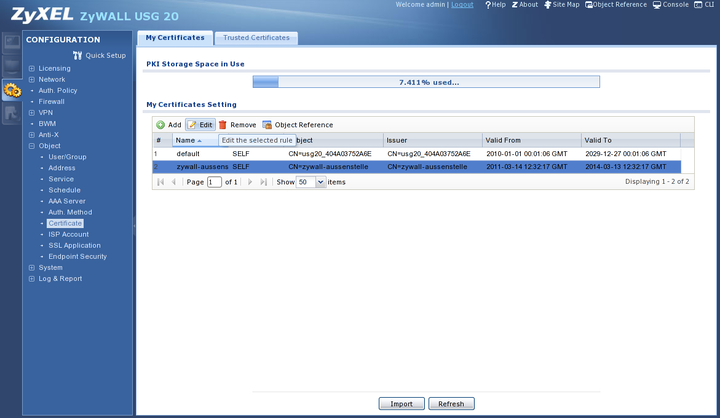Go to the next page arrow
This screenshot has width=720, height=418.
[250, 182]
